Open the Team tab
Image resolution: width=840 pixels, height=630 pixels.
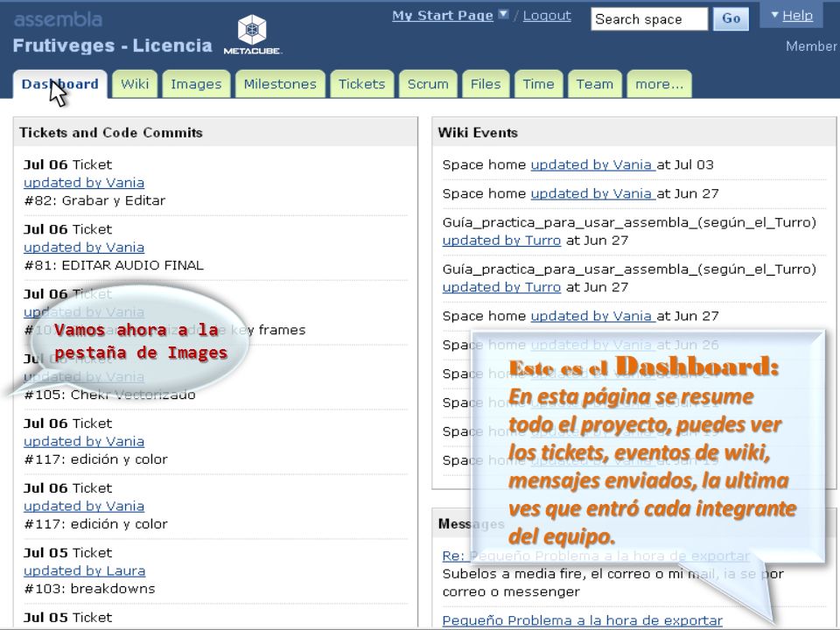[595, 84]
